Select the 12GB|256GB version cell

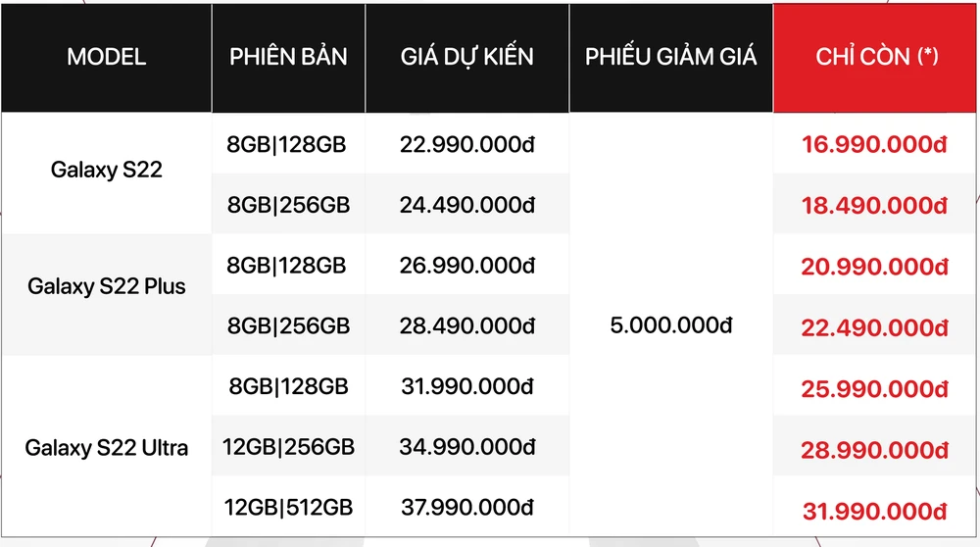coord(289,447)
